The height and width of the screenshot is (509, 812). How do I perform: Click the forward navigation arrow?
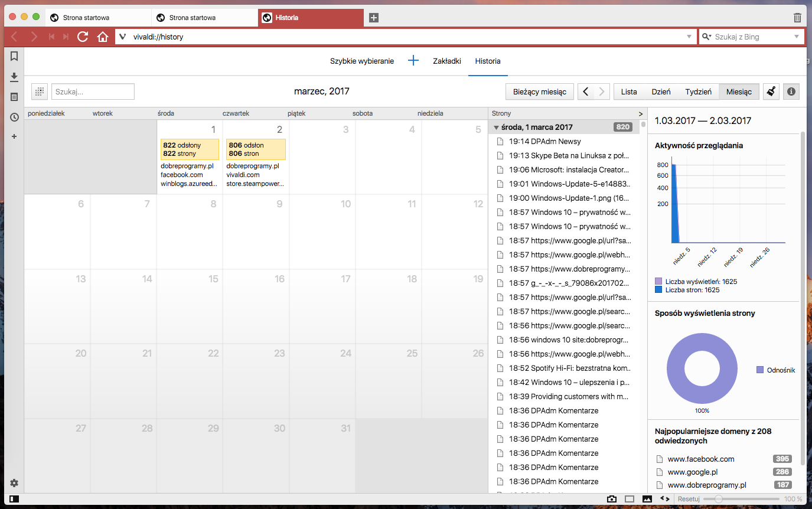[34, 37]
